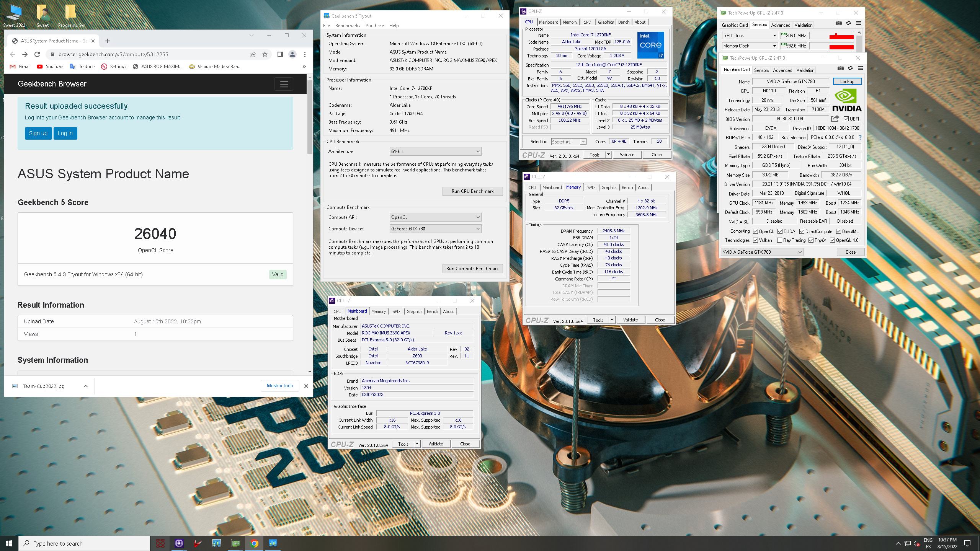Toggle the DirectML checkbox in GPU-Z
The width and height of the screenshot is (980, 551).
point(838,231)
